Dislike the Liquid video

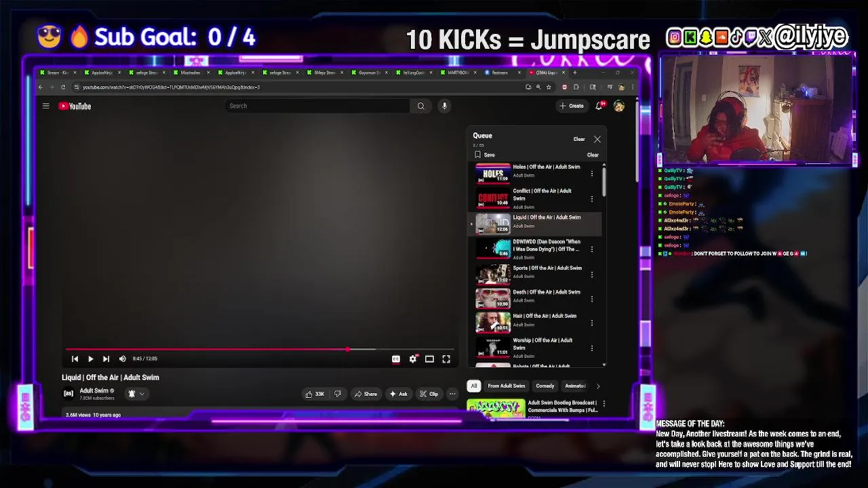(337, 394)
